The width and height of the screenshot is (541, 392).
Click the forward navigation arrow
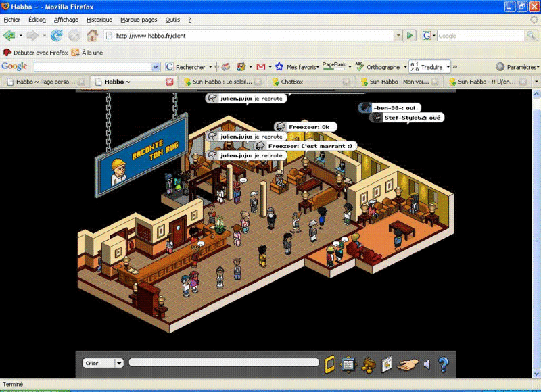(32, 36)
